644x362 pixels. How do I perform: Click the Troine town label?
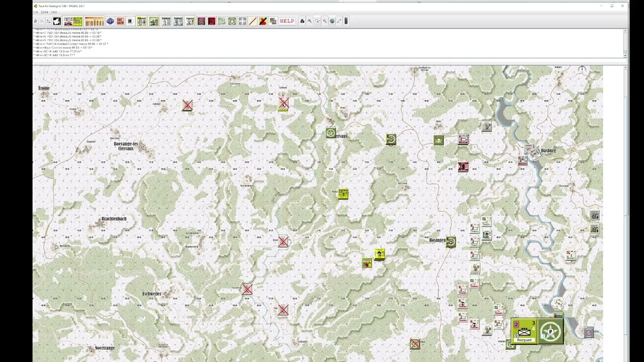click(44, 88)
